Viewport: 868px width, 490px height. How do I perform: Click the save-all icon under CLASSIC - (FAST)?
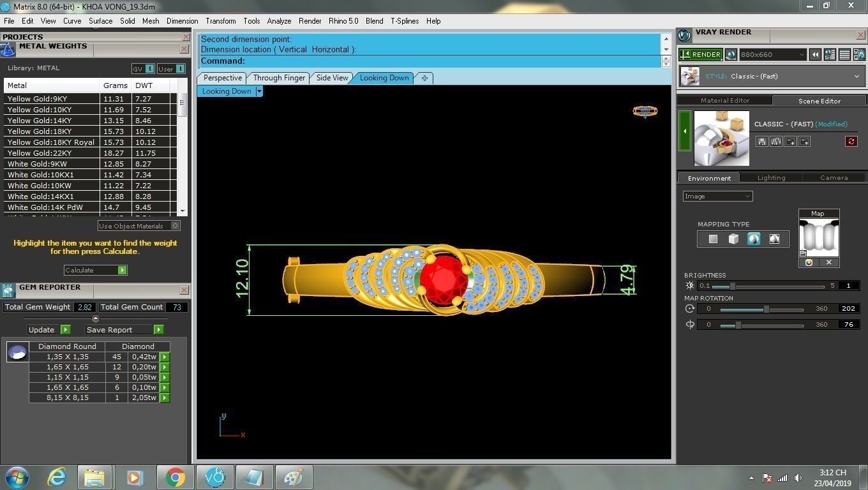click(775, 142)
